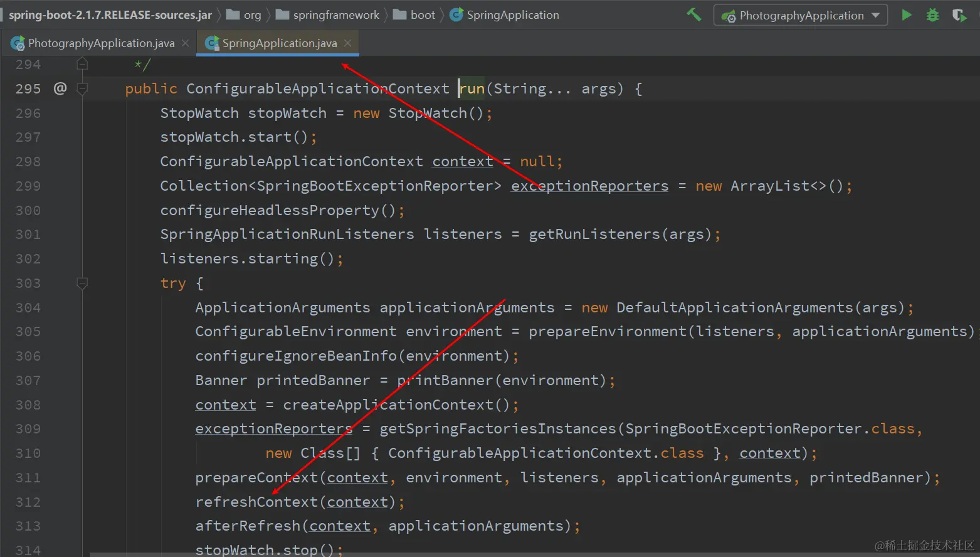This screenshot has height=557, width=980.
Task: Click prepareEnvironment call on line 305
Action: pos(608,331)
